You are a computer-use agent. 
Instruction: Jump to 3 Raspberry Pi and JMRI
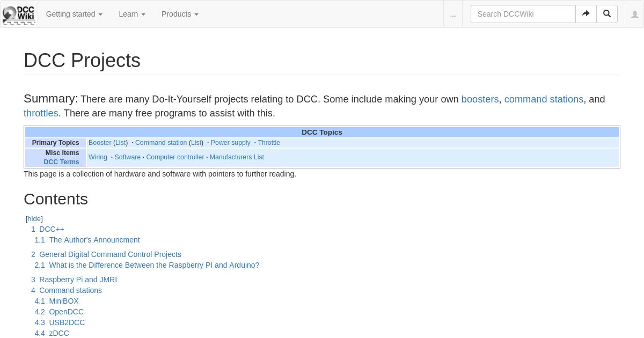pos(74,280)
